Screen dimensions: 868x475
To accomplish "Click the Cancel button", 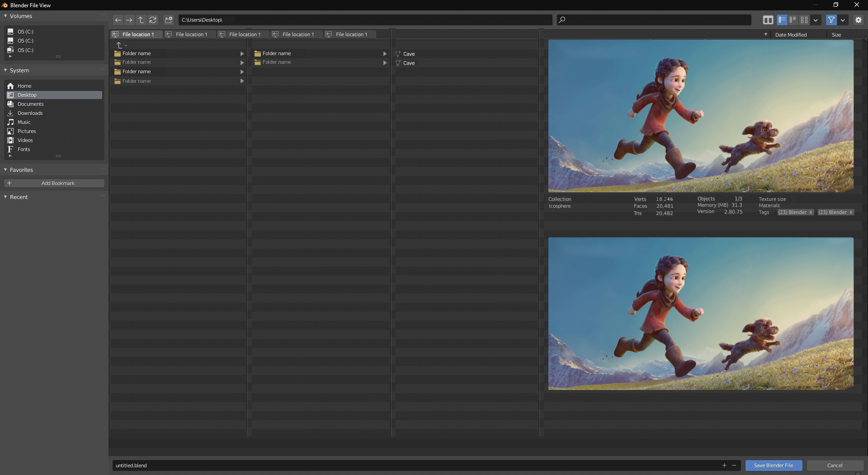I will pos(835,465).
